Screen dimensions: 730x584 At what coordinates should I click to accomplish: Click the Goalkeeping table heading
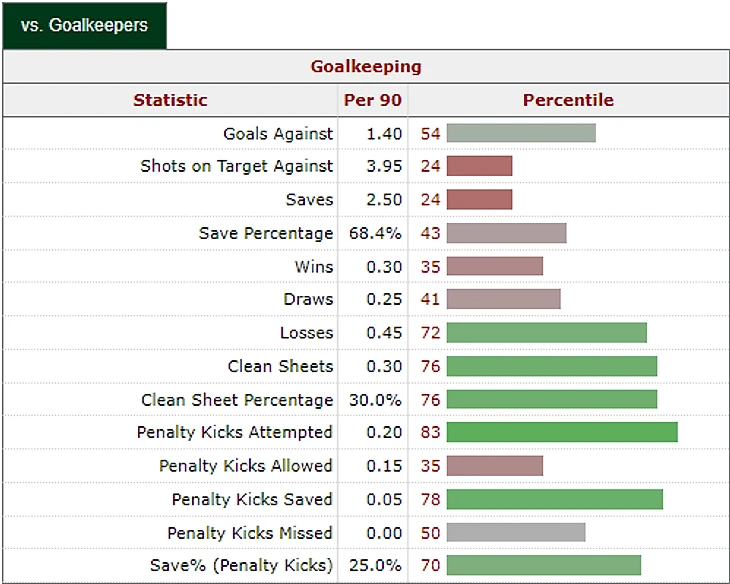click(366, 67)
